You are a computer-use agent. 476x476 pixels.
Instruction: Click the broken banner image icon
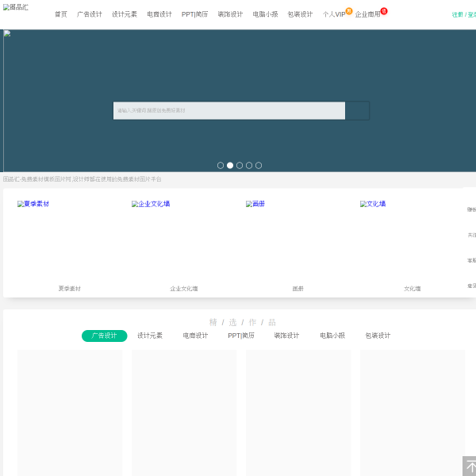pos(7,33)
